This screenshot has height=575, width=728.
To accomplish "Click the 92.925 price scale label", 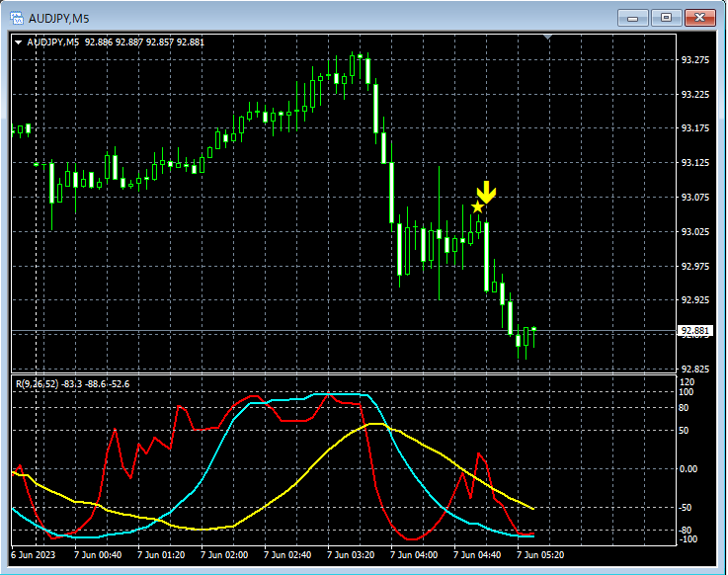I will tap(695, 300).
